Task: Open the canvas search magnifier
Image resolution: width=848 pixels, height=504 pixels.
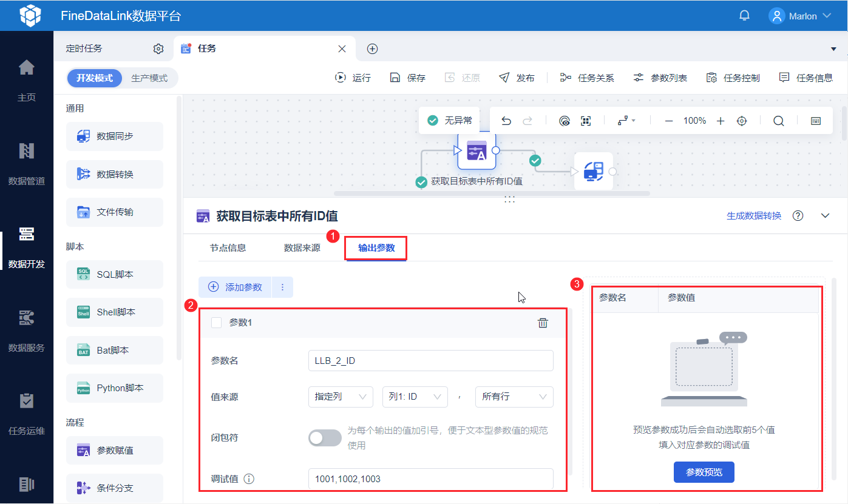Action: [779, 121]
